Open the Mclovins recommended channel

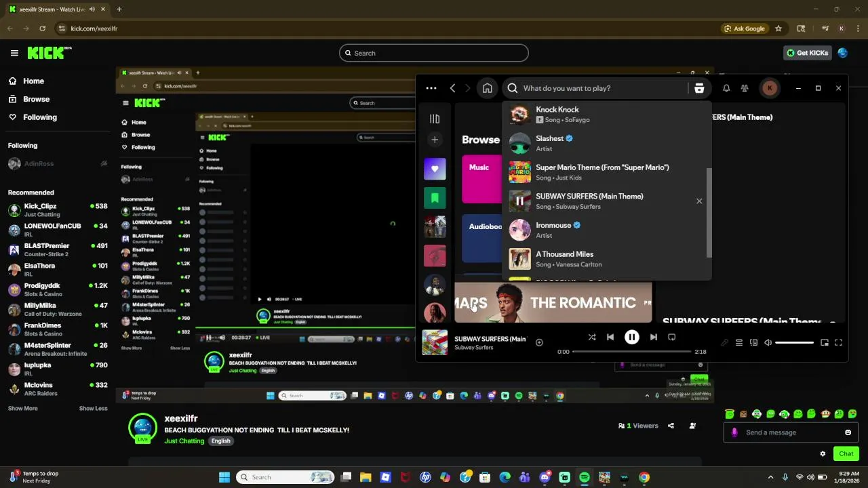coord(58,389)
